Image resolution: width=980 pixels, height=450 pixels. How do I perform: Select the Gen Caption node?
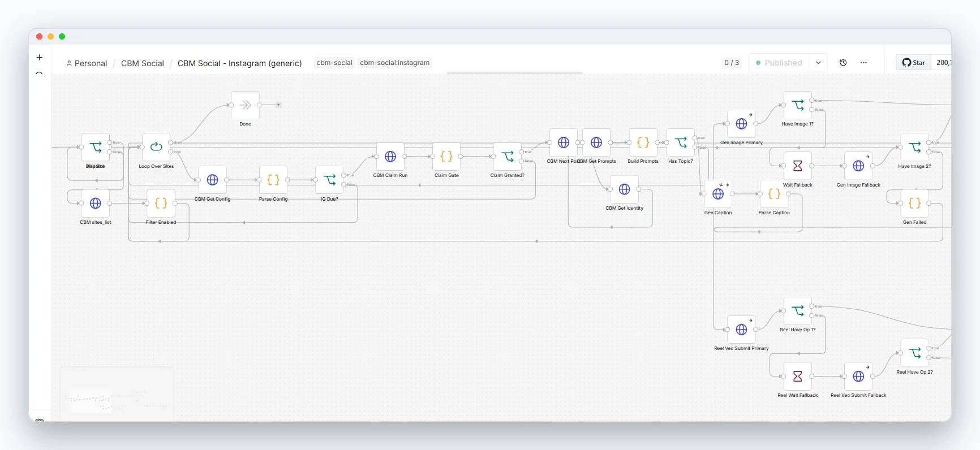[718, 194]
